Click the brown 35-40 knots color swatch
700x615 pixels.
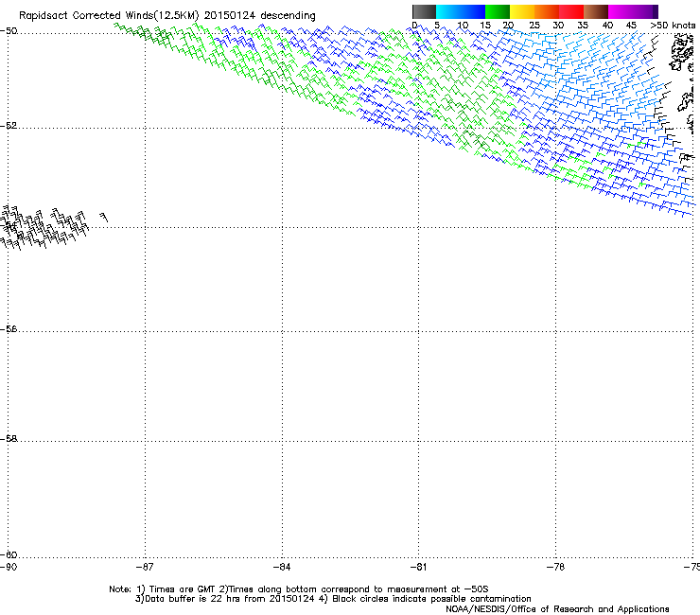coord(596,11)
